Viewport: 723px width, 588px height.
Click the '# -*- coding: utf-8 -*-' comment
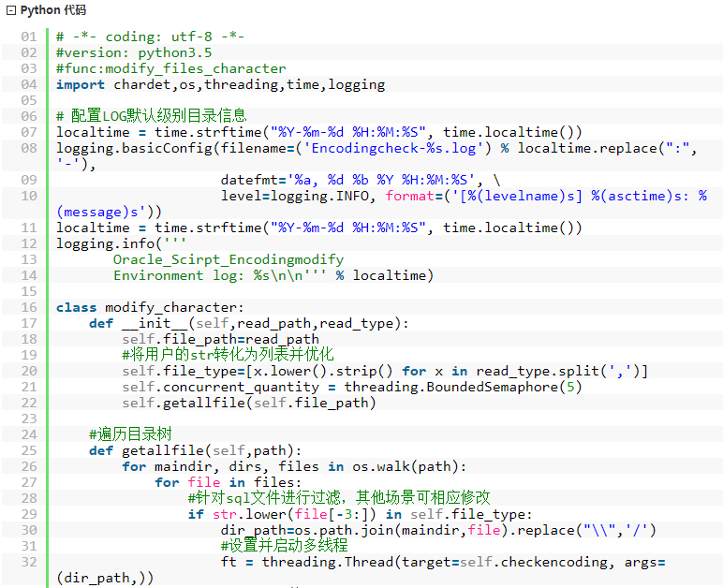tap(150, 37)
